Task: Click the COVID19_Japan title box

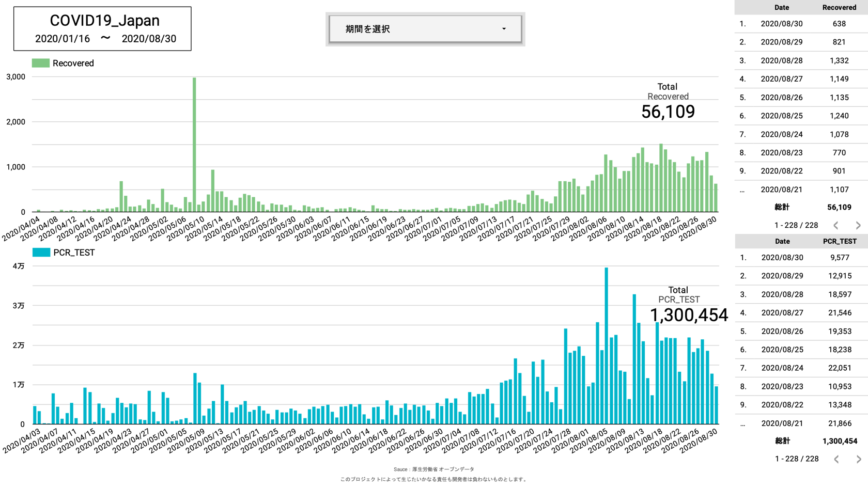Action: (102, 29)
